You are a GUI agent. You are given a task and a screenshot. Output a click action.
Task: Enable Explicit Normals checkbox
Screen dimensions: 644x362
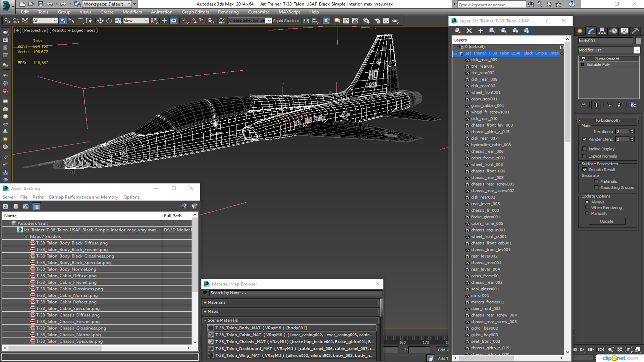click(584, 156)
